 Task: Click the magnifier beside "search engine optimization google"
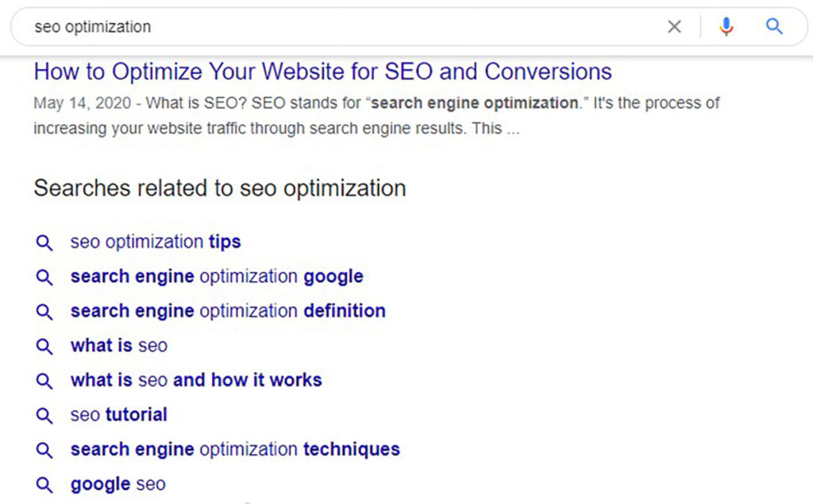[x=44, y=276]
